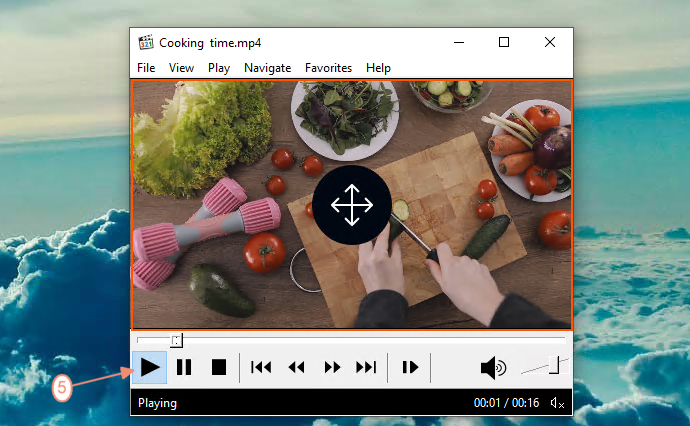690x426 pixels.
Task: Open the Help menu
Action: [378, 68]
